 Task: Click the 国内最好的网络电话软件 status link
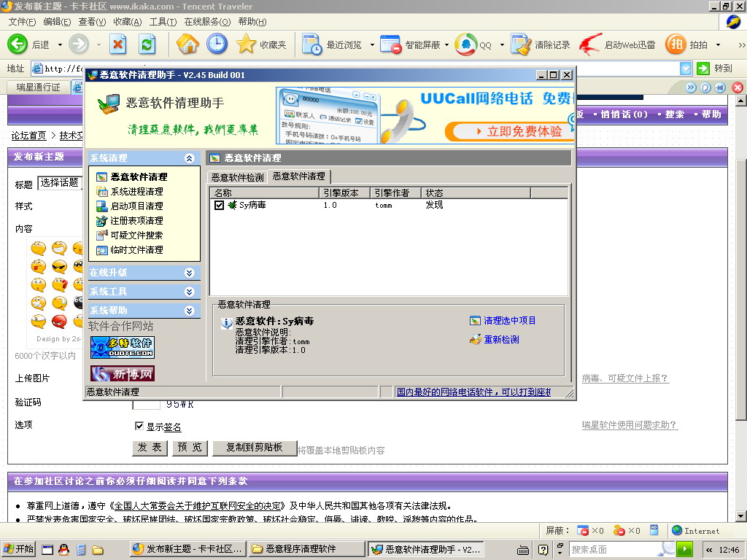click(x=473, y=392)
